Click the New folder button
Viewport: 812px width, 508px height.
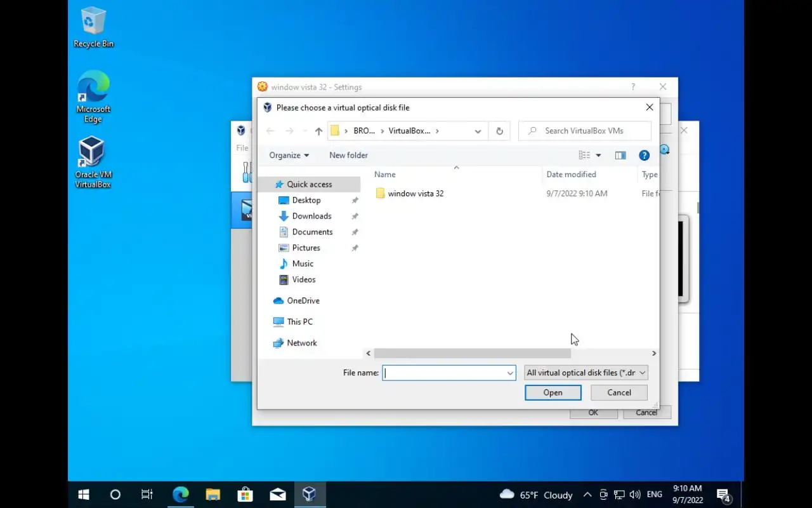[x=348, y=155]
